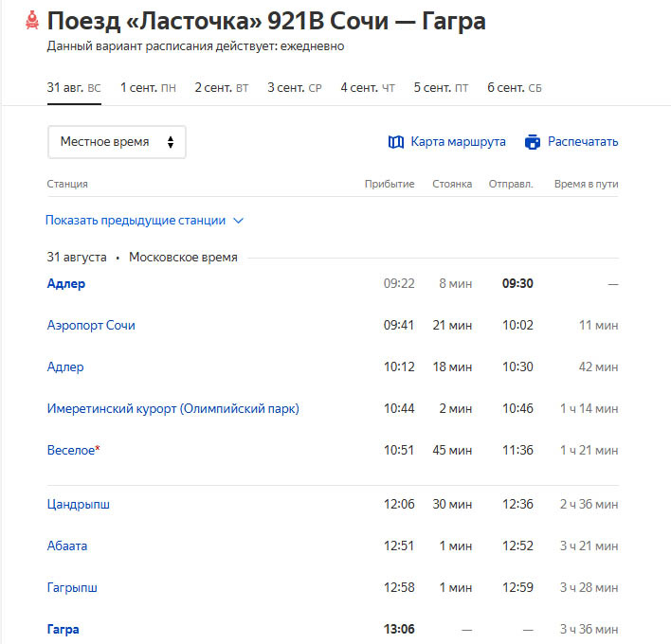Click the red train icon beside the title
This screenshot has height=644, width=671.
point(32,21)
